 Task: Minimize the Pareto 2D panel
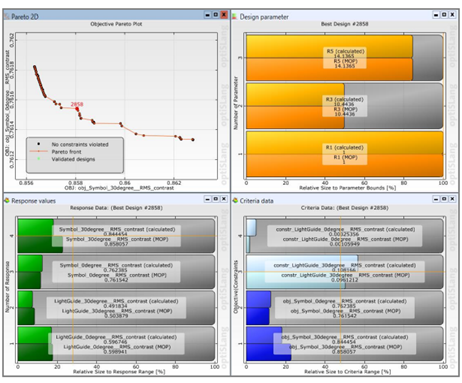point(208,15)
